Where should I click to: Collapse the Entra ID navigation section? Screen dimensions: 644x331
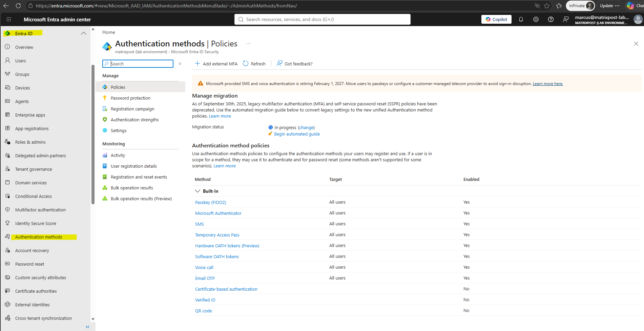83,33
